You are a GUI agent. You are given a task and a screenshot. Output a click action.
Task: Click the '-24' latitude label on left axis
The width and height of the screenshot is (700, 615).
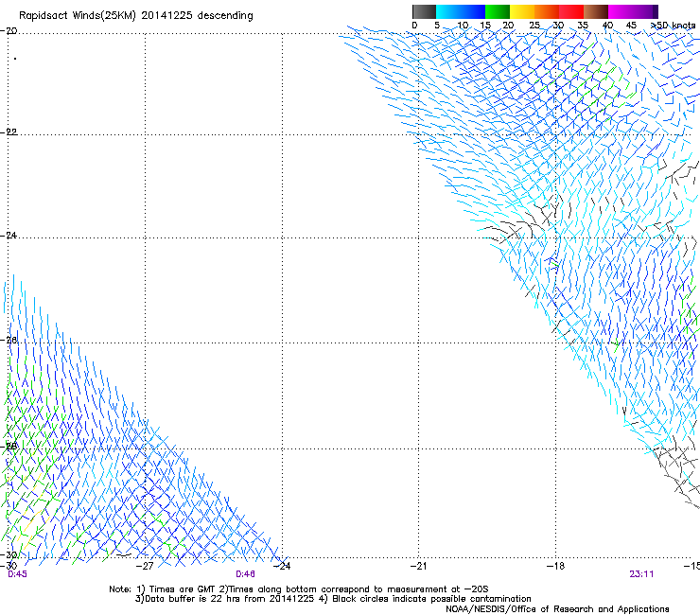[9, 236]
